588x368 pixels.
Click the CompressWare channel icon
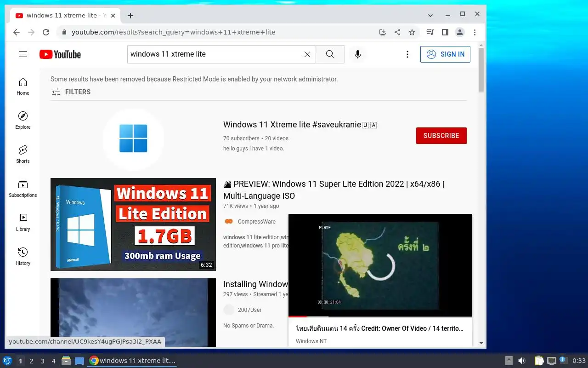coord(229,222)
